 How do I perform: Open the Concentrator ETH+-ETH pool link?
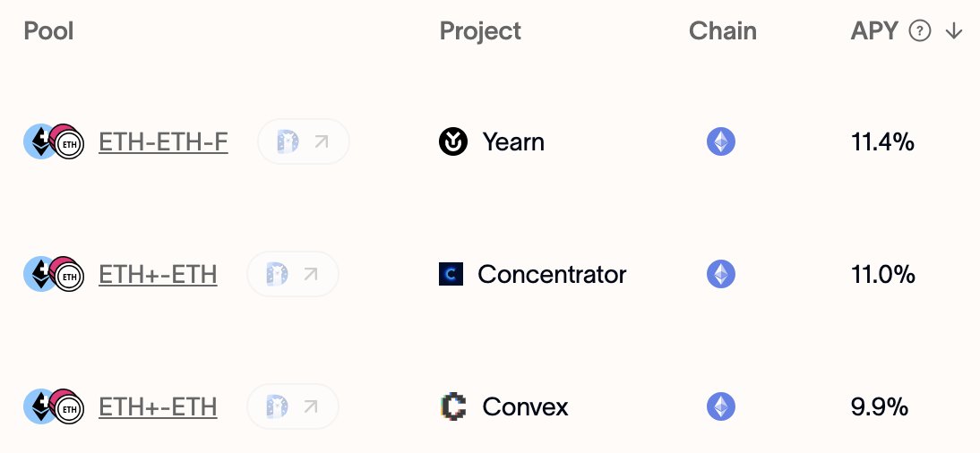pyautogui.click(x=159, y=275)
